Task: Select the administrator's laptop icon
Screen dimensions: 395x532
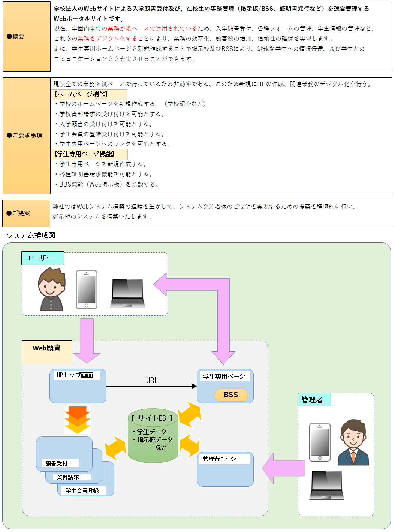Action: pos(327,486)
